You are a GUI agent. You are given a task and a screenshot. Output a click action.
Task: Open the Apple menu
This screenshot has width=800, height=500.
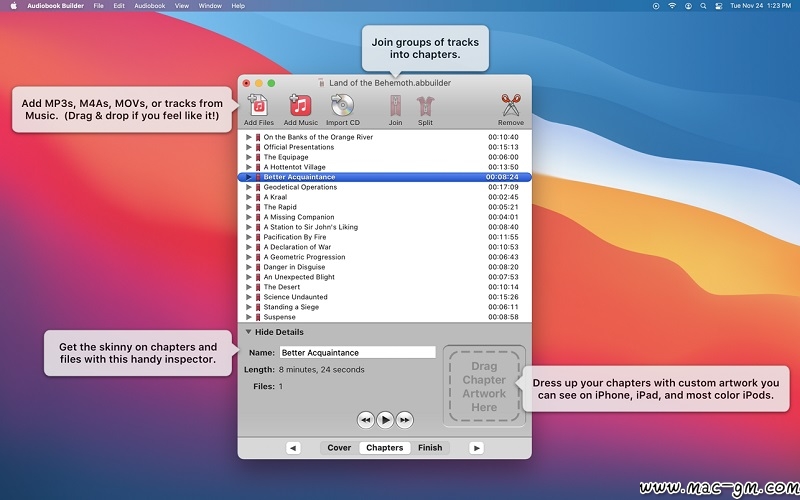pyautogui.click(x=14, y=6)
